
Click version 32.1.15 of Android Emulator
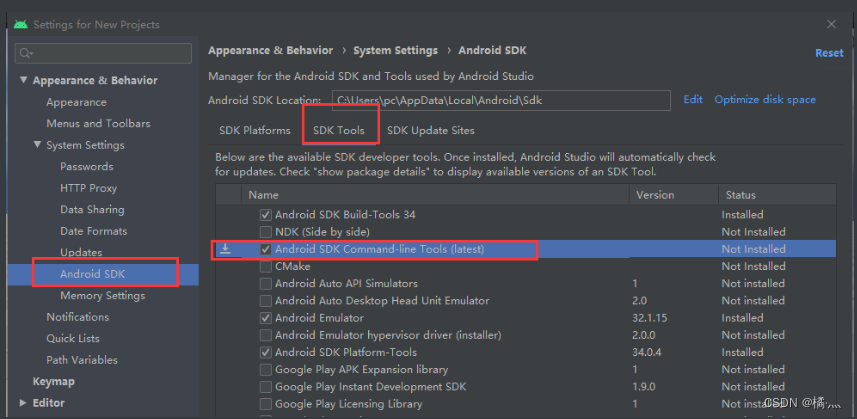[650, 318]
